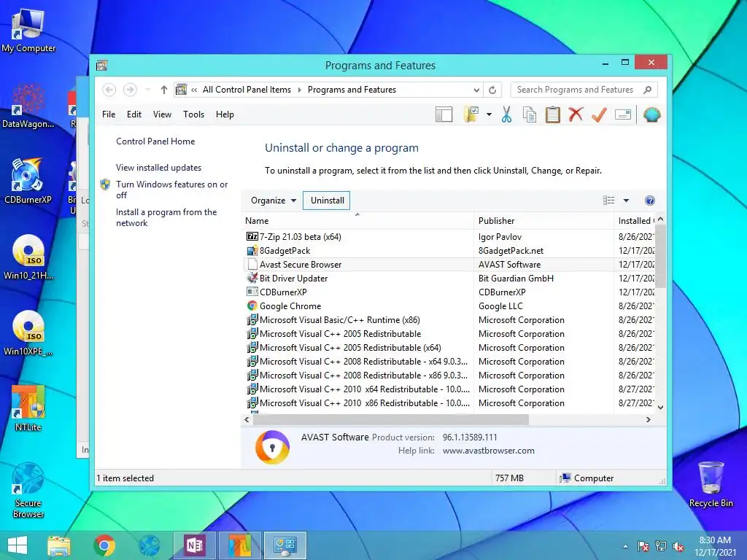Select the 8GadgetPack program row

tap(449, 251)
